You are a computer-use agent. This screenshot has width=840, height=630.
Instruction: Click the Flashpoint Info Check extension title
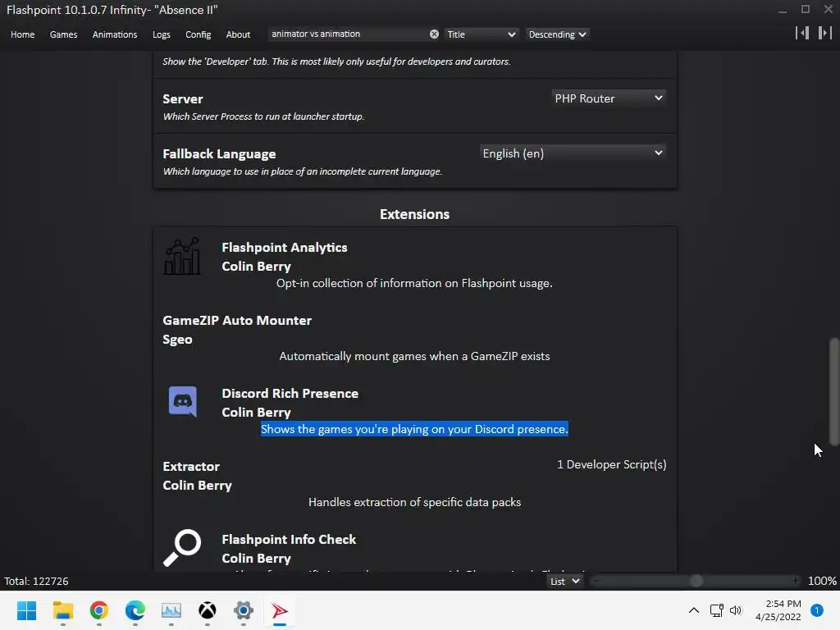tap(289, 540)
